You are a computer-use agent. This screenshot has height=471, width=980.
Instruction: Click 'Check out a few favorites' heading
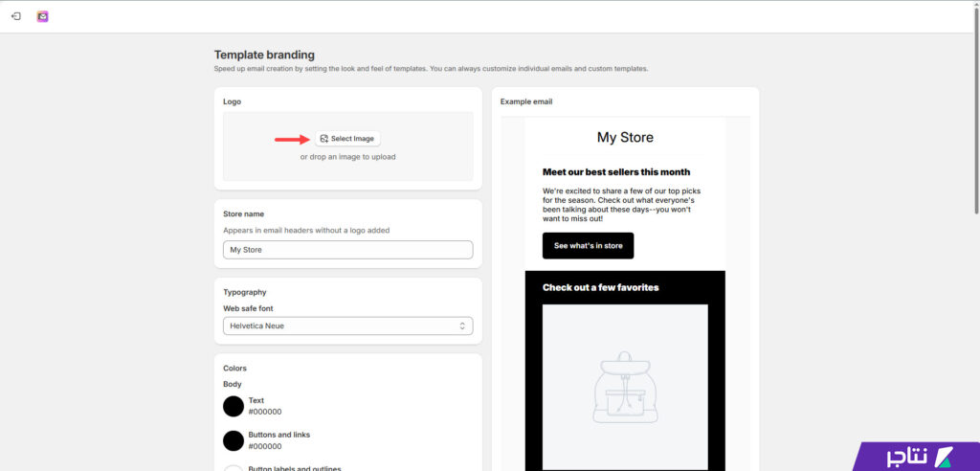click(601, 288)
